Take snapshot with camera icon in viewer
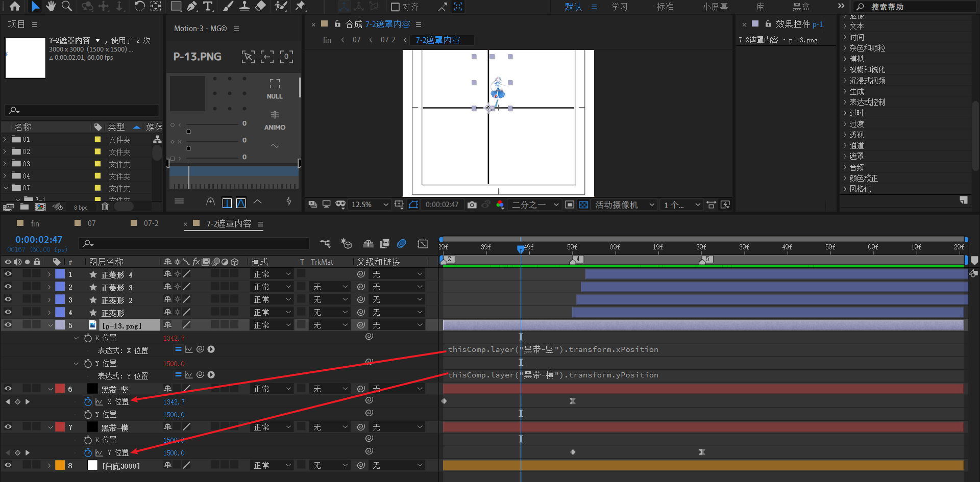This screenshot has width=980, height=482. 472,205
